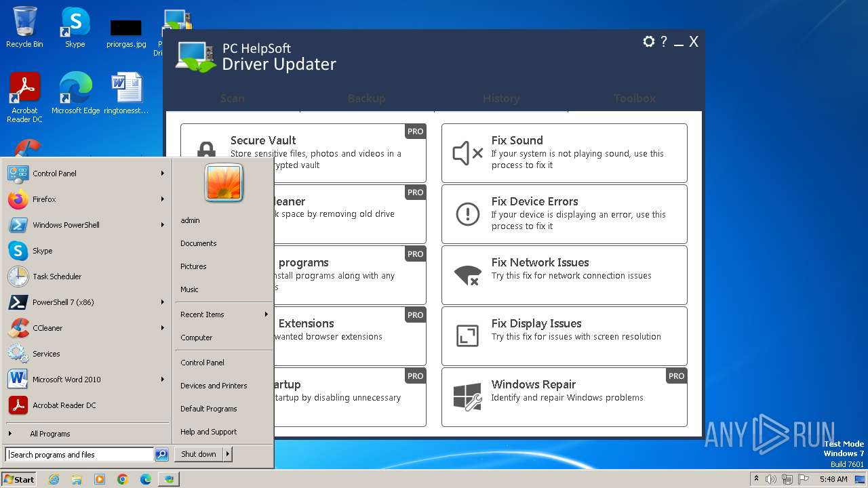The height and width of the screenshot is (488, 868).
Task: Switch to the History tab
Action: [501, 98]
